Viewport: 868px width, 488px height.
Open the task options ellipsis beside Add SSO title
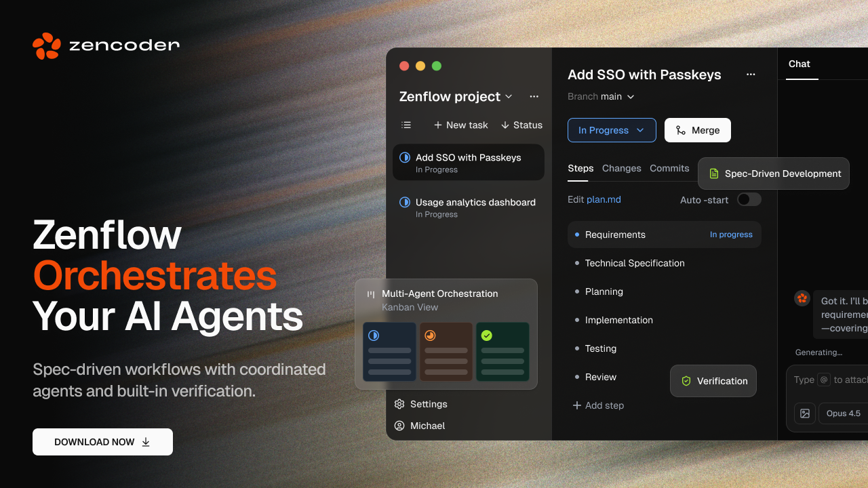click(751, 75)
